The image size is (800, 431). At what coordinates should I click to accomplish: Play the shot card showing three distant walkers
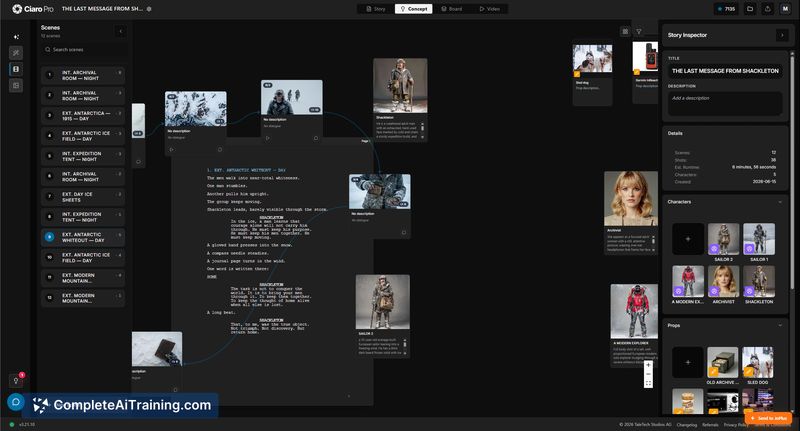point(268,138)
